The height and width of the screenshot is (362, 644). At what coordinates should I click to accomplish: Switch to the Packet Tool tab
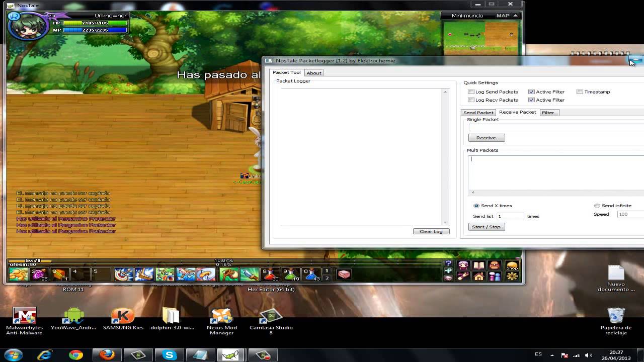pos(286,72)
